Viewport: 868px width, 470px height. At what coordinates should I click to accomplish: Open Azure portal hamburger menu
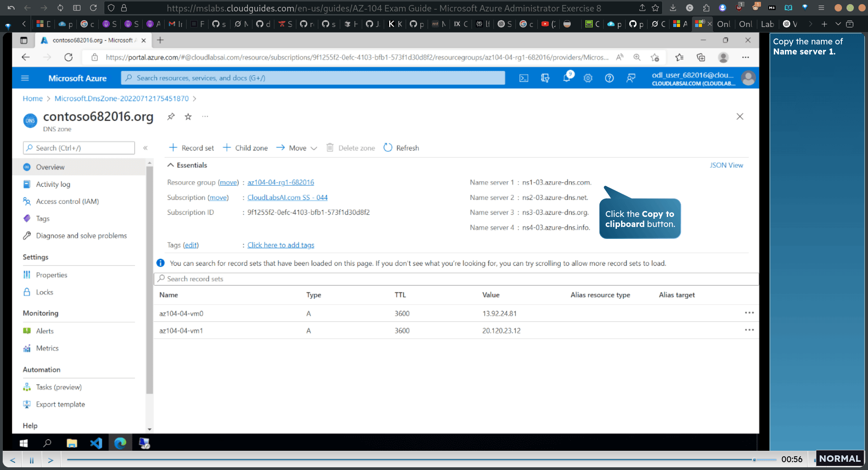click(25, 78)
